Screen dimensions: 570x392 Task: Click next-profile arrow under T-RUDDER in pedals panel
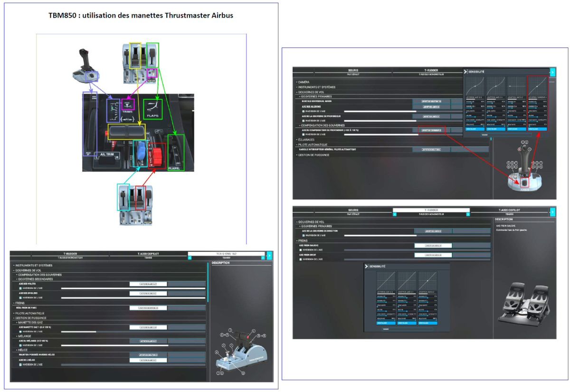point(468,214)
